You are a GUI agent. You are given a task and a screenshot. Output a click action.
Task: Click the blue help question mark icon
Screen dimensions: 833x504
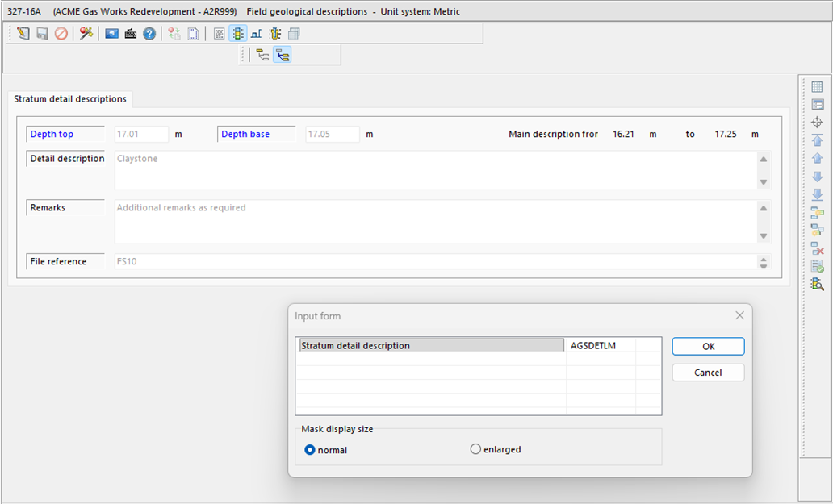click(149, 34)
